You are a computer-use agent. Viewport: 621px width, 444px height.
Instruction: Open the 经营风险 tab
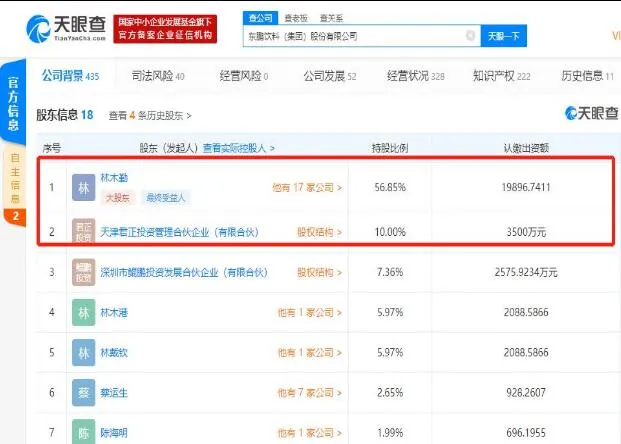click(244, 76)
